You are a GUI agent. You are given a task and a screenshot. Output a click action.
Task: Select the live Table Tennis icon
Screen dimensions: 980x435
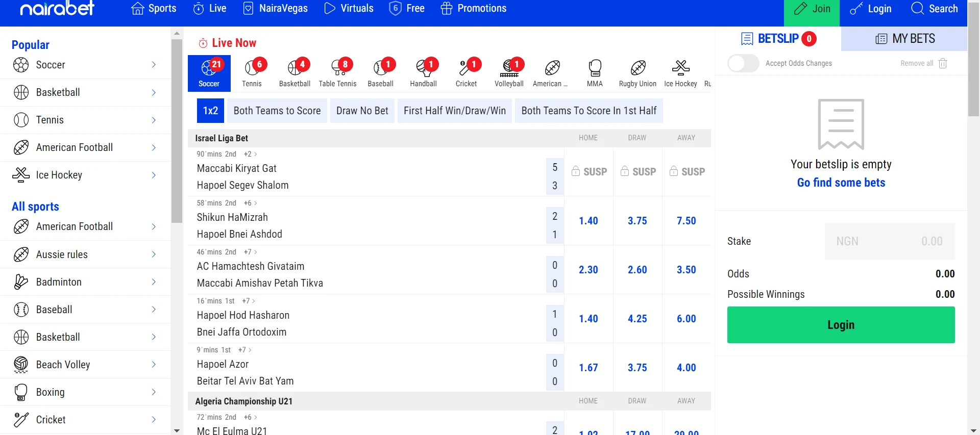(x=337, y=73)
